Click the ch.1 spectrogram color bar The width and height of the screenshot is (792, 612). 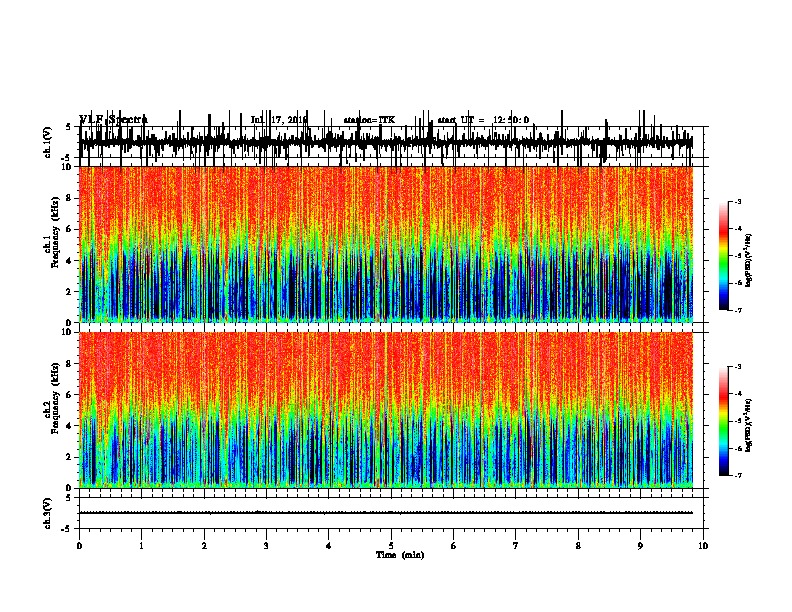[723, 256]
